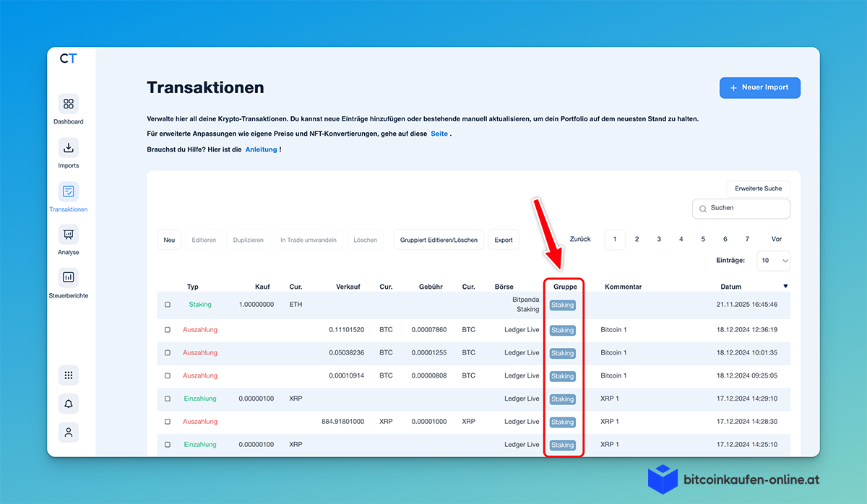Click the Datum sort arrow icon
Viewport: 867px width, 504px height.
click(785, 287)
